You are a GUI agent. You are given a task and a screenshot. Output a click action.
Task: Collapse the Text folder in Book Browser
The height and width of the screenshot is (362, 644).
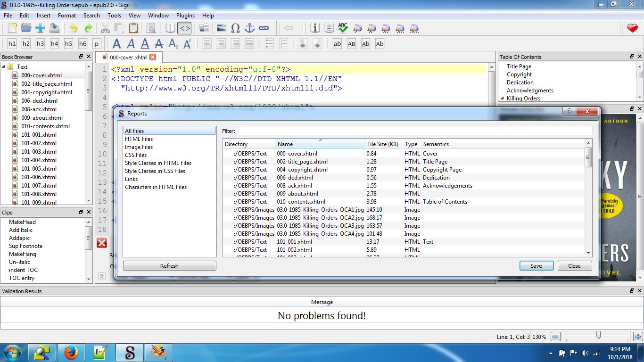pos(4,66)
